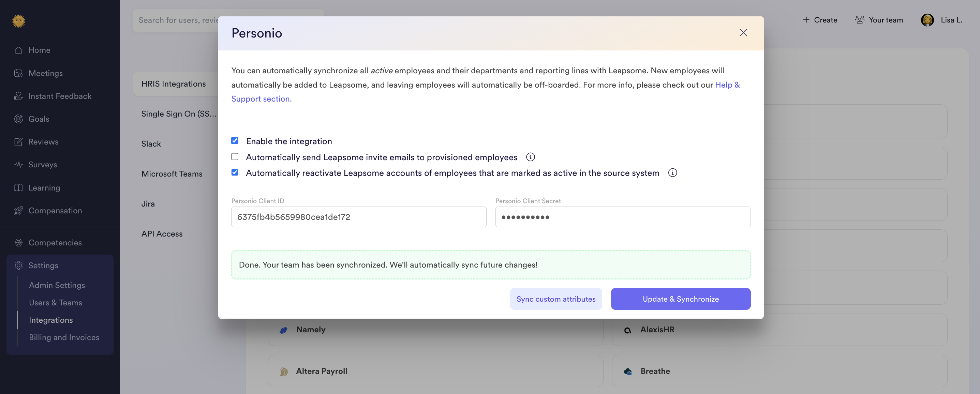Screen dimensions: 980x394
Task: Click the Learning book icon
Action: point(18,187)
